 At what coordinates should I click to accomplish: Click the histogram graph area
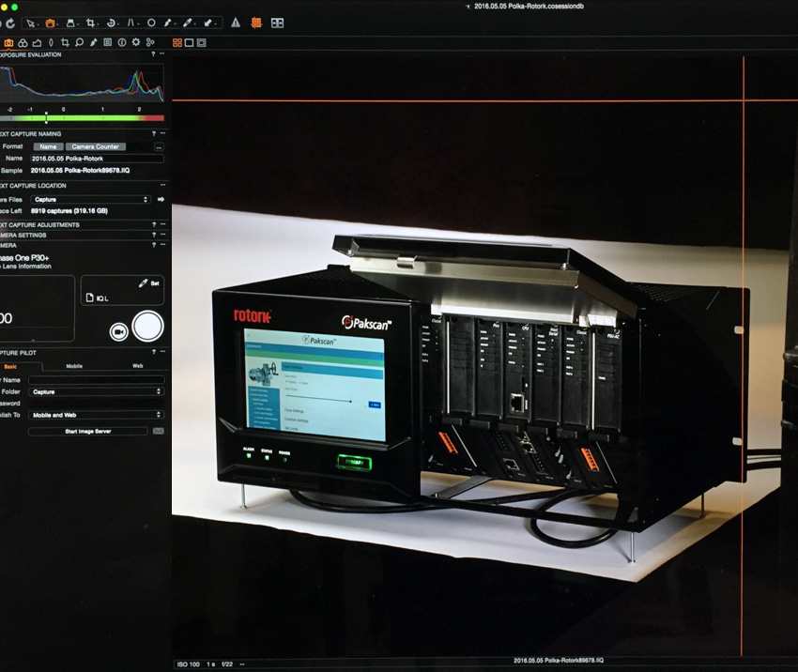82,83
